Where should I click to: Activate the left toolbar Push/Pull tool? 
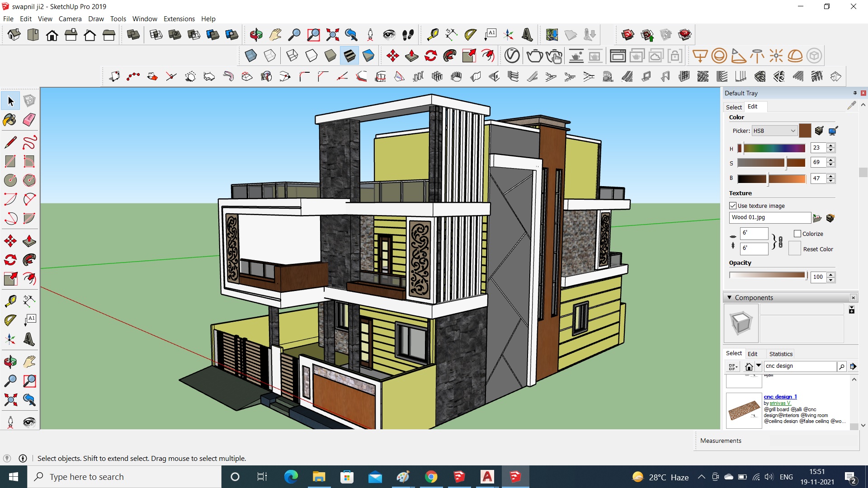[29, 241]
